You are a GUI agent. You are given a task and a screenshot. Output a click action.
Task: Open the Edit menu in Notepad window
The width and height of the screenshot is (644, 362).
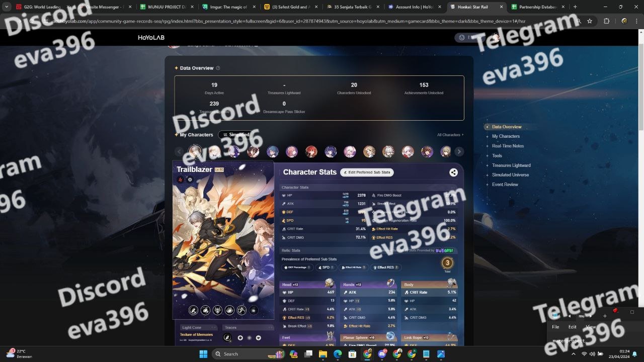point(573,327)
